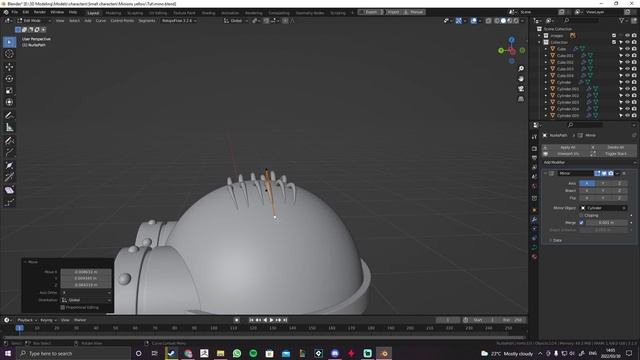This screenshot has height=360, width=640.
Task: Switch perspective/orthographic grid icon
Action: pos(521,99)
